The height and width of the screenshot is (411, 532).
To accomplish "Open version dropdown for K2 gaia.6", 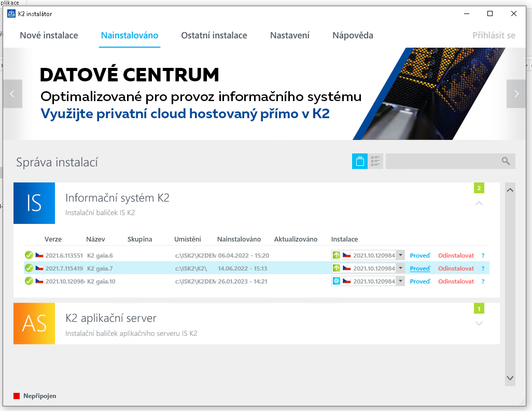I will [400, 255].
